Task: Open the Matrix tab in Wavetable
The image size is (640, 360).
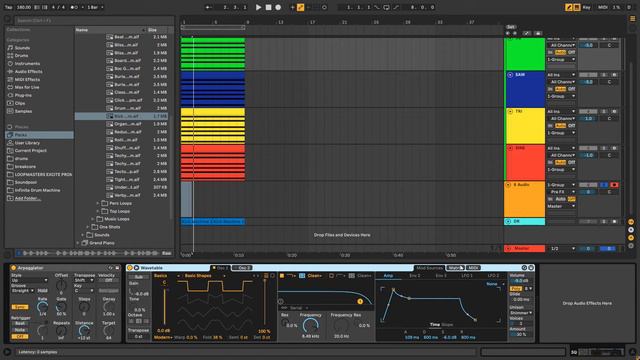Action: (455, 268)
